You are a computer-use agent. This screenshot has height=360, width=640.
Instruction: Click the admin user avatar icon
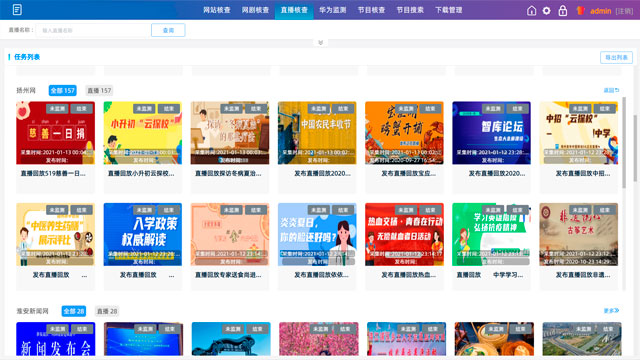tap(580, 11)
